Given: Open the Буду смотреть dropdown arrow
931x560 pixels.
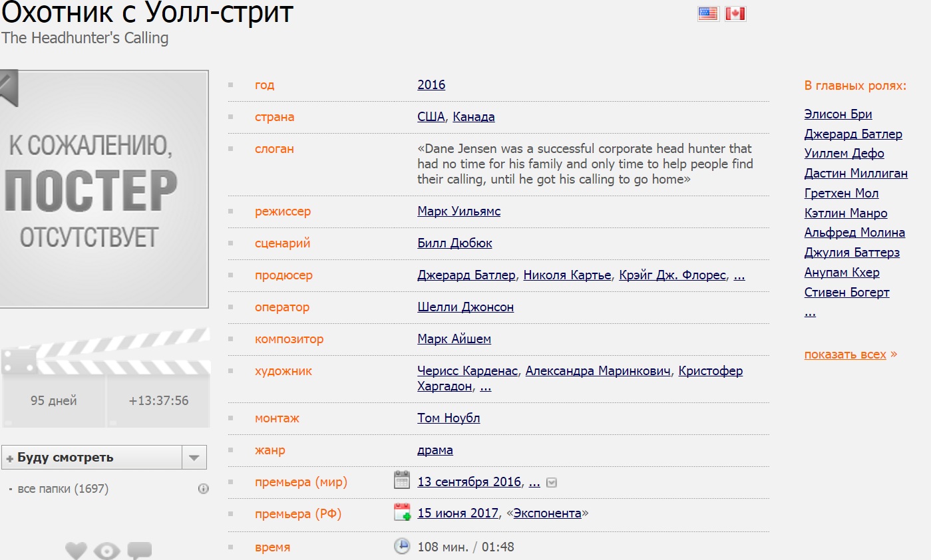Looking at the screenshot, I should (194, 458).
